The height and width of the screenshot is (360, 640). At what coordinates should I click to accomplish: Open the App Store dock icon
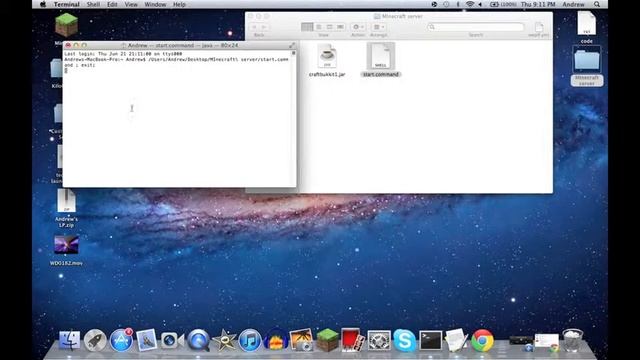(x=121, y=340)
